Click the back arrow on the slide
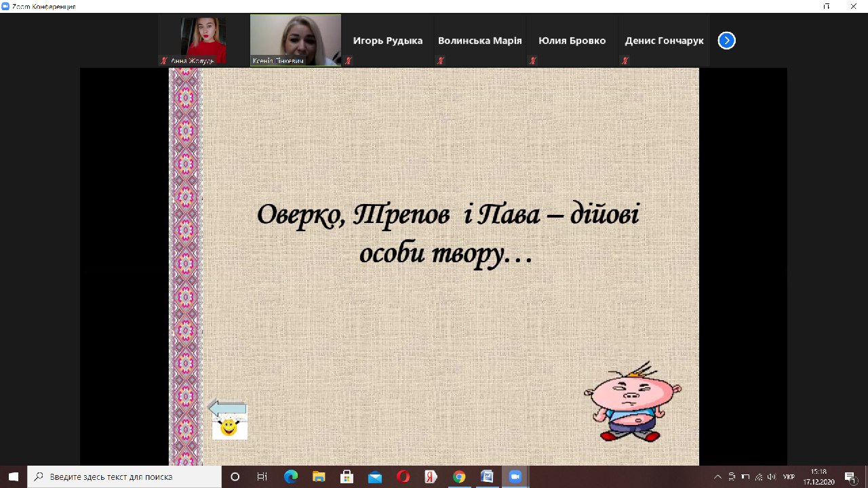The image size is (868, 488). [x=228, y=408]
